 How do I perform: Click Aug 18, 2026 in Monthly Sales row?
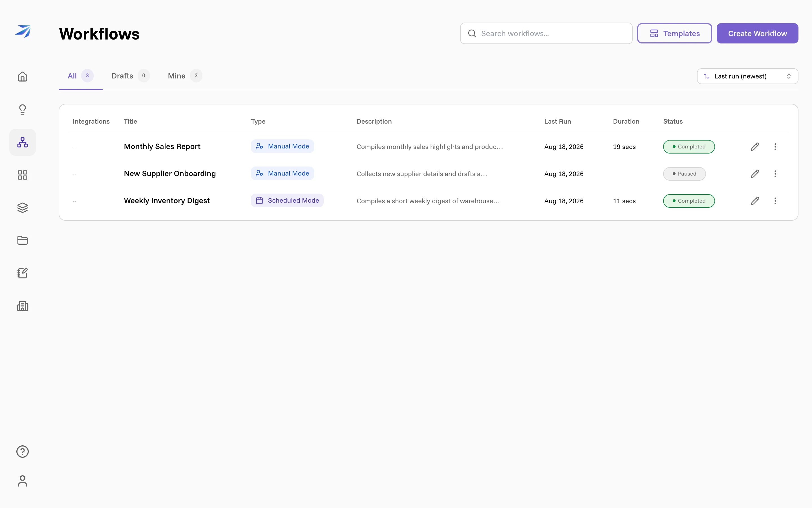pyautogui.click(x=564, y=147)
